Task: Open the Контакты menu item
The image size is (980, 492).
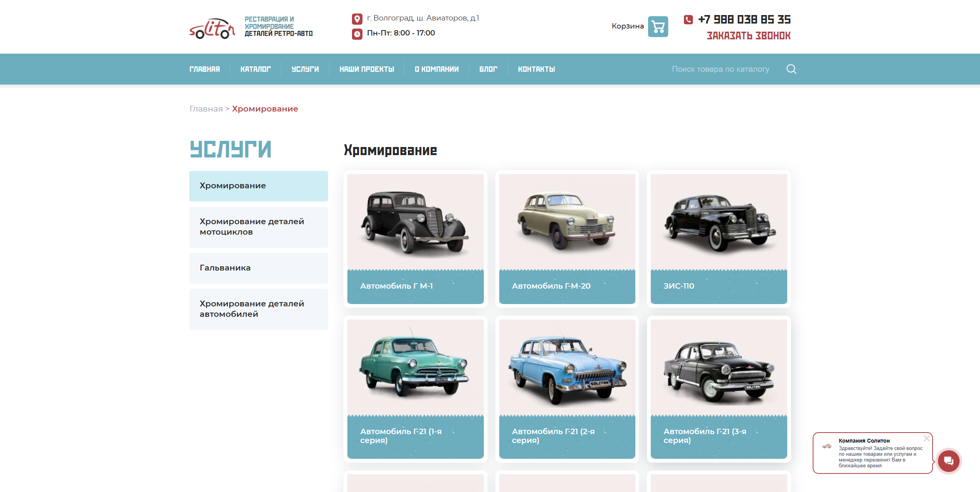Action: point(536,69)
